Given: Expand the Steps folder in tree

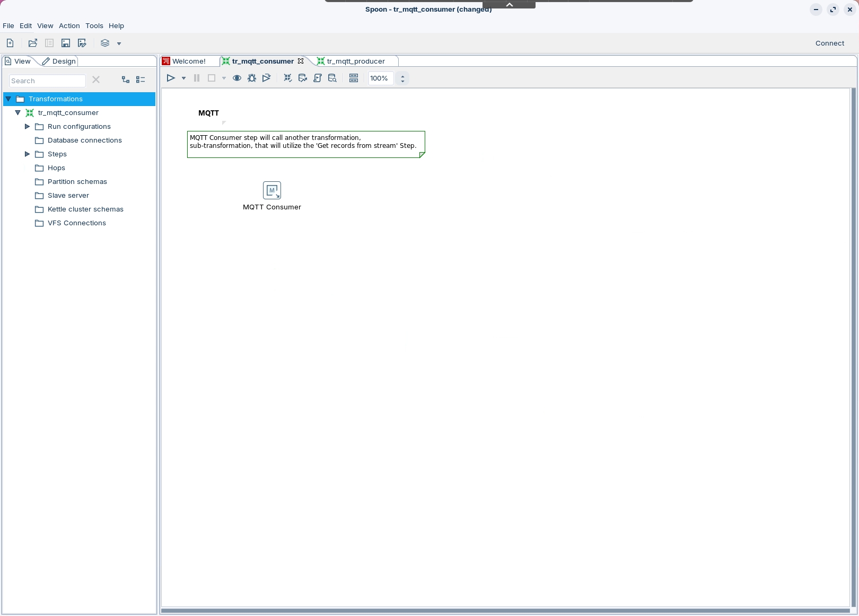Looking at the screenshot, I should point(27,154).
